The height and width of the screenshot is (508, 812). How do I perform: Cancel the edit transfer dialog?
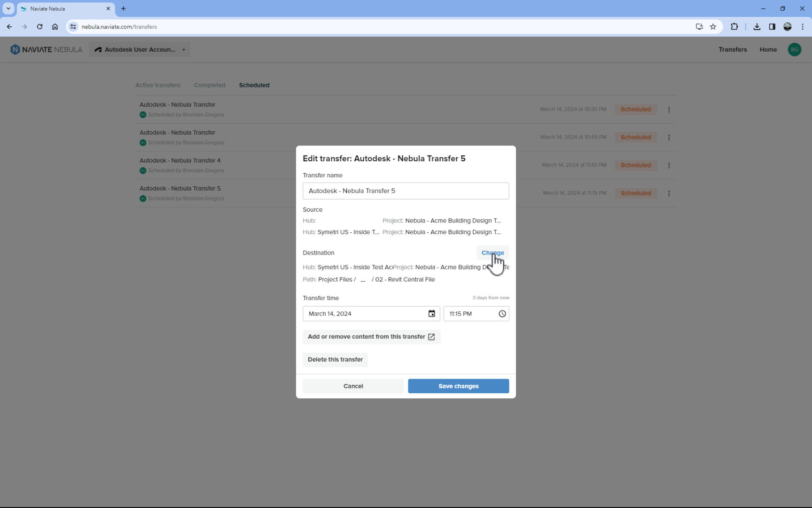click(x=353, y=386)
